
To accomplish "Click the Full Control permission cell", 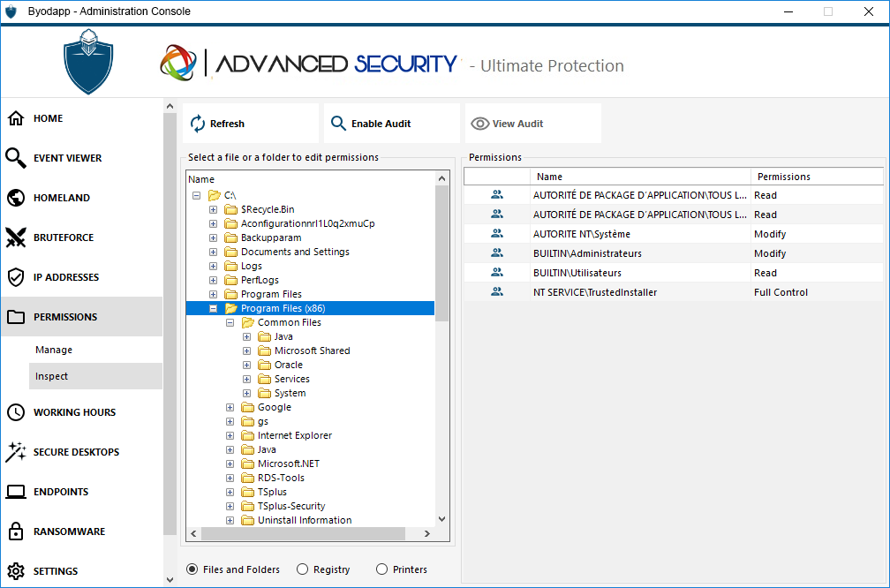I will pyautogui.click(x=781, y=292).
